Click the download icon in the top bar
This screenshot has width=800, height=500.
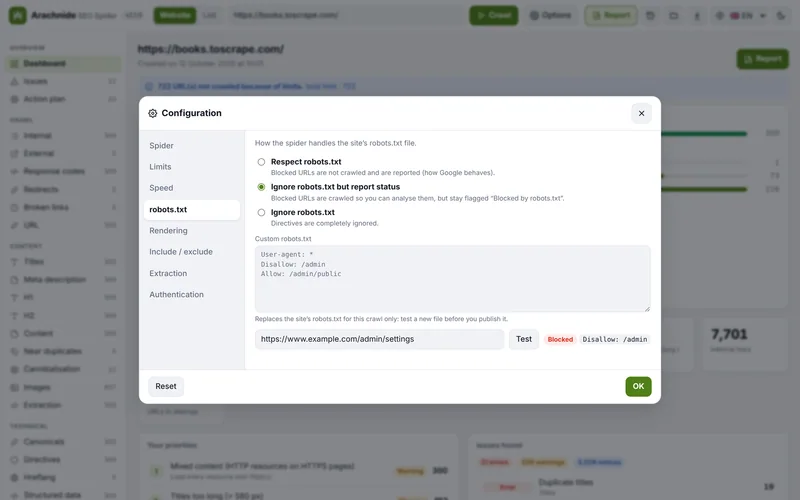click(696, 15)
